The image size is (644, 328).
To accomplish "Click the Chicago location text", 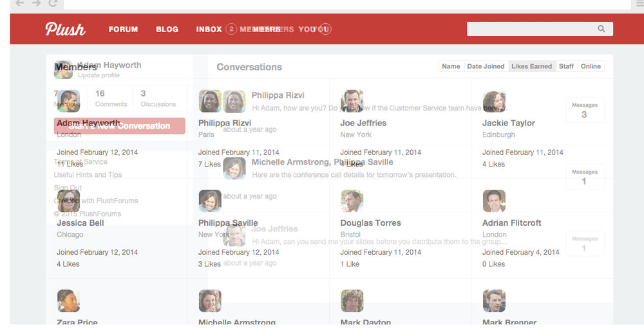I will click(70, 235).
